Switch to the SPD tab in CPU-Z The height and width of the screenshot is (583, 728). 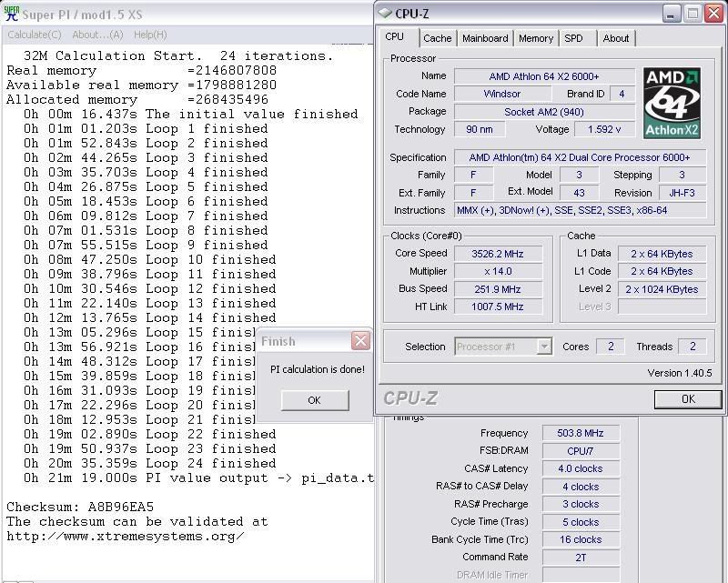click(574, 38)
